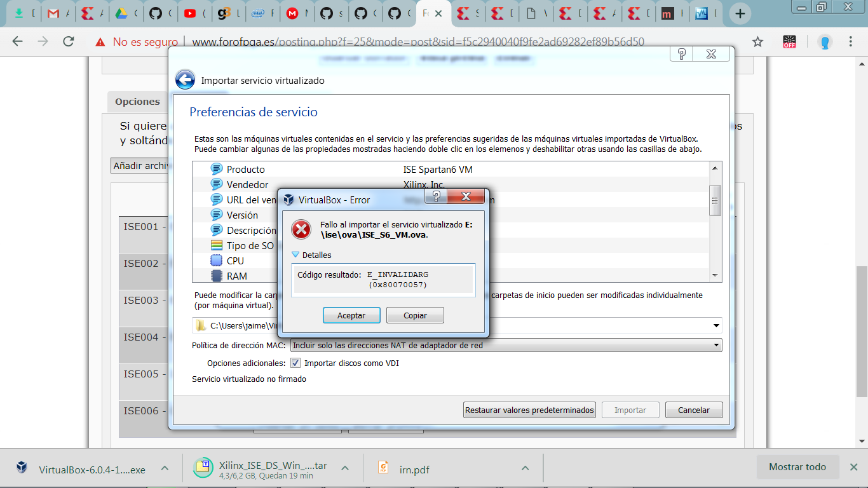Click the CPU chip icon in list
This screenshot has width=868, height=488.
click(217, 261)
